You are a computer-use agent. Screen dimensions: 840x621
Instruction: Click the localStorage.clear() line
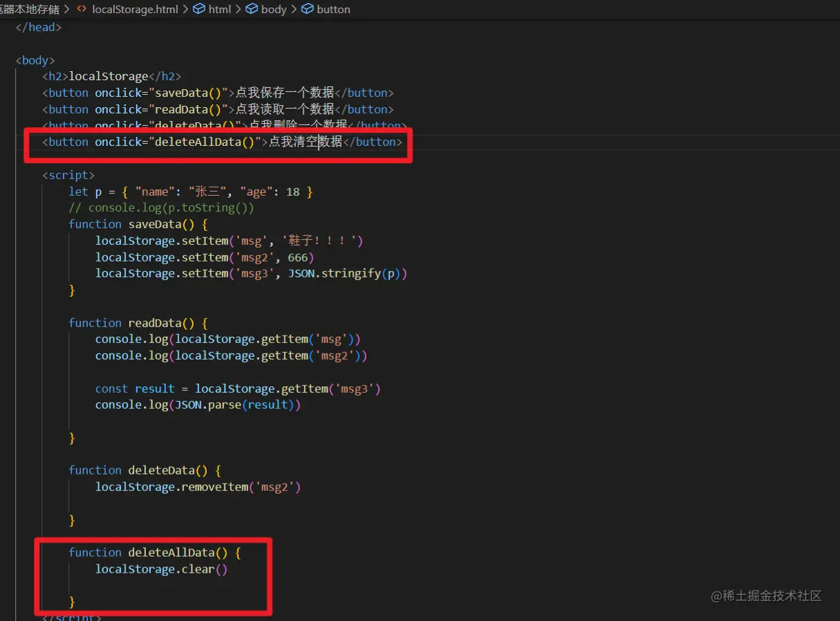[x=162, y=569]
